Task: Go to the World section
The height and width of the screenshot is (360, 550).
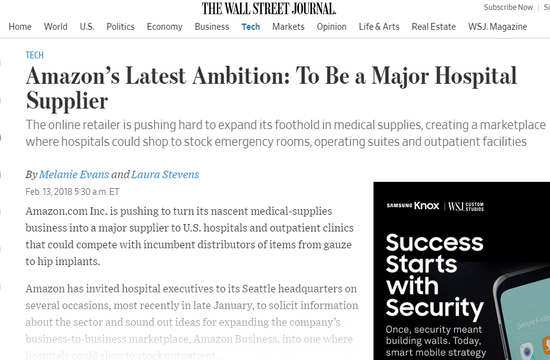Action: click(x=55, y=27)
